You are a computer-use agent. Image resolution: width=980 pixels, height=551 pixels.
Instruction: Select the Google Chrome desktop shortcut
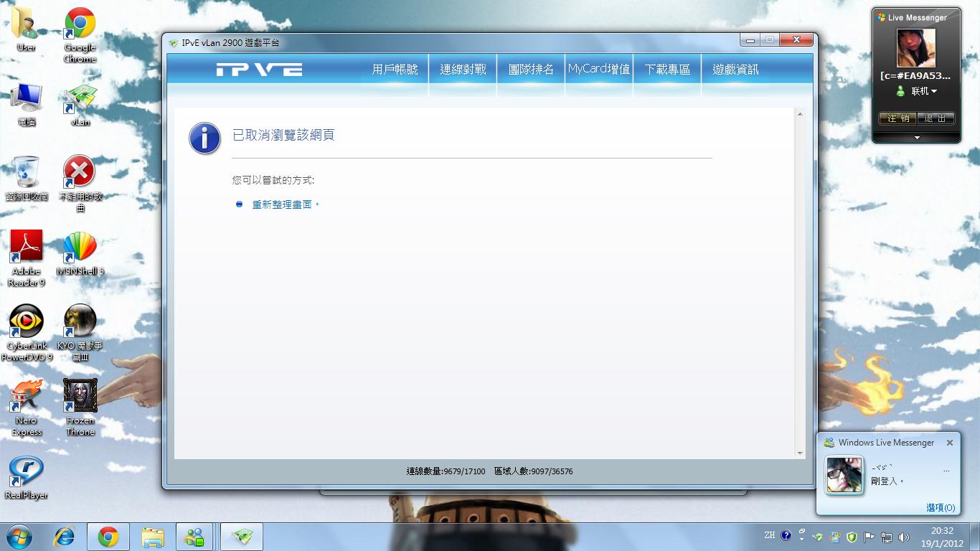pos(80,35)
